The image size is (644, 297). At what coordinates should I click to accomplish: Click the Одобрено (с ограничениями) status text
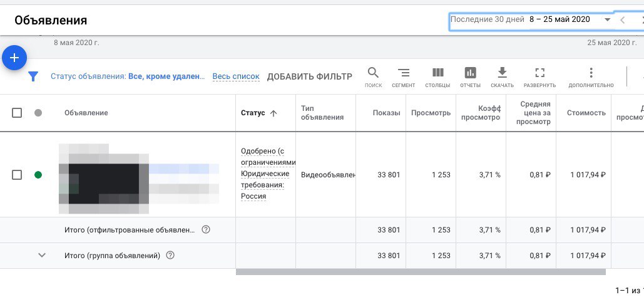pos(268,157)
